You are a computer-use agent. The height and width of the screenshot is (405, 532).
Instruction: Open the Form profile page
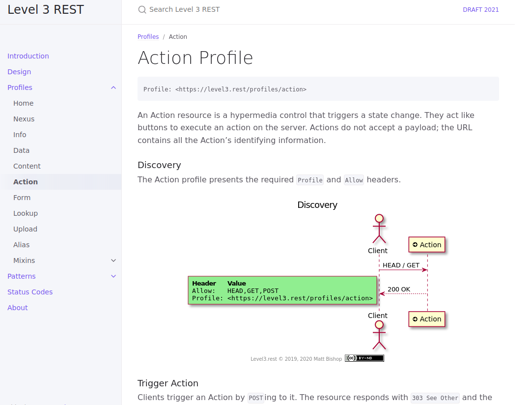pyautogui.click(x=22, y=198)
